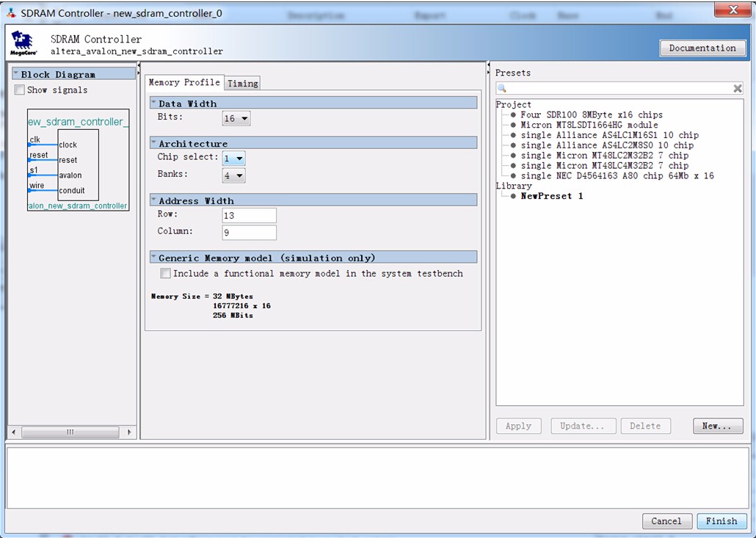The image size is (756, 538).
Task: Click the Memory Size 32 MBytes text
Action: pyautogui.click(x=202, y=297)
